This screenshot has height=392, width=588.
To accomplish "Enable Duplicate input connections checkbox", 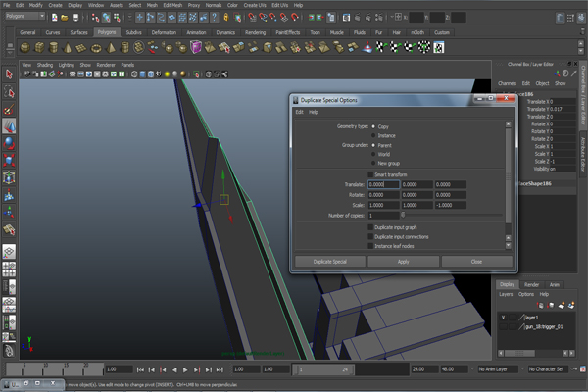I will coord(370,237).
